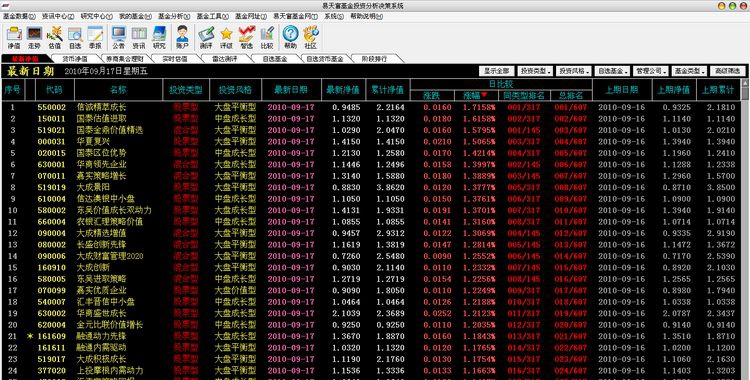Screen dimensions: 750x380
Task: Open the 评级 star rating icon
Action: pos(226,38)
